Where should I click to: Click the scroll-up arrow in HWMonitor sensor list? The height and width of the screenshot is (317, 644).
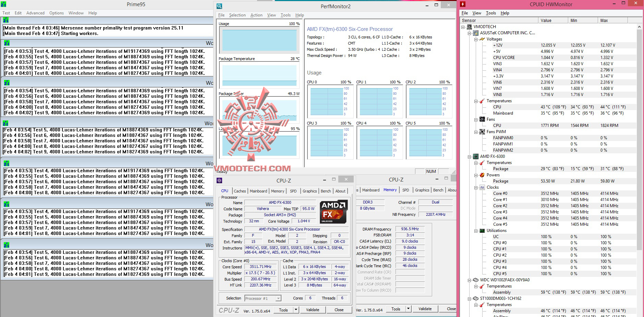(639, 26)
